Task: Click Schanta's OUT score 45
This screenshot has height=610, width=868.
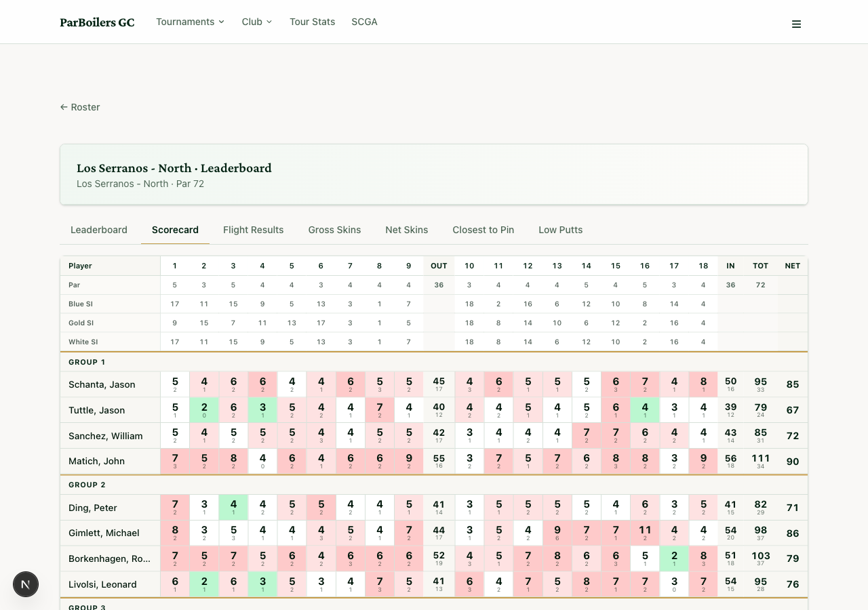Action: (x=439, y=384)
